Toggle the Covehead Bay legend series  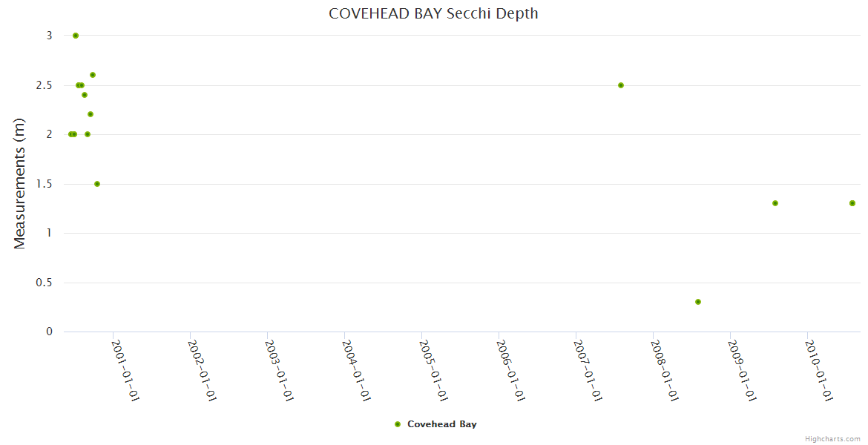(x=435, y=424)
